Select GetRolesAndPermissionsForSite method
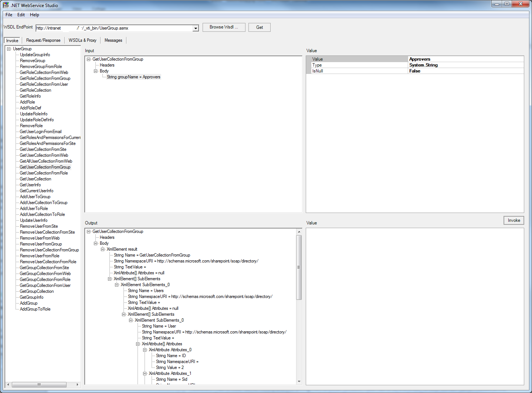This screenshot has height=393, width=532. click(48, 143)
